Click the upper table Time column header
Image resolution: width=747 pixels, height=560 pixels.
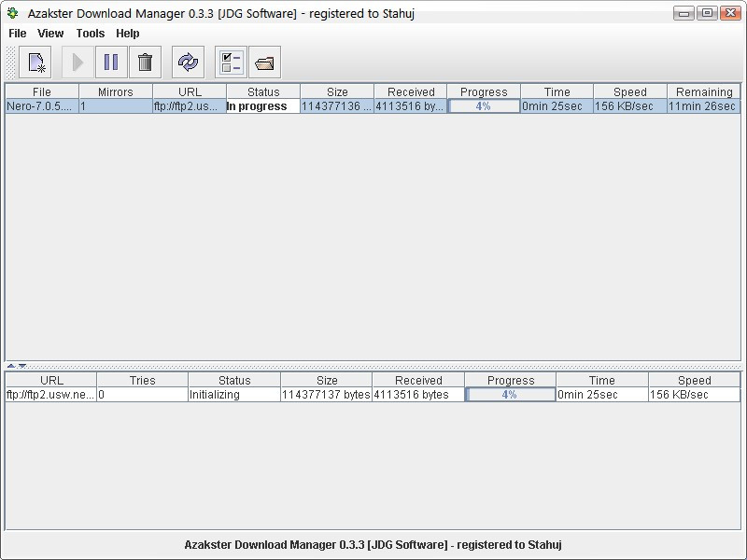557,91
